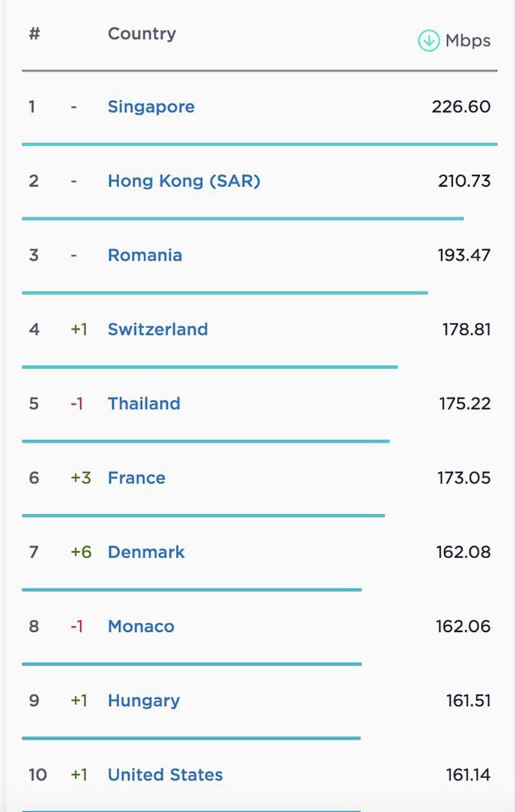Image resolution: width=515 pixels, height=812 pixels.
Task: Select the Denmark country link
Action: point(146,553)
